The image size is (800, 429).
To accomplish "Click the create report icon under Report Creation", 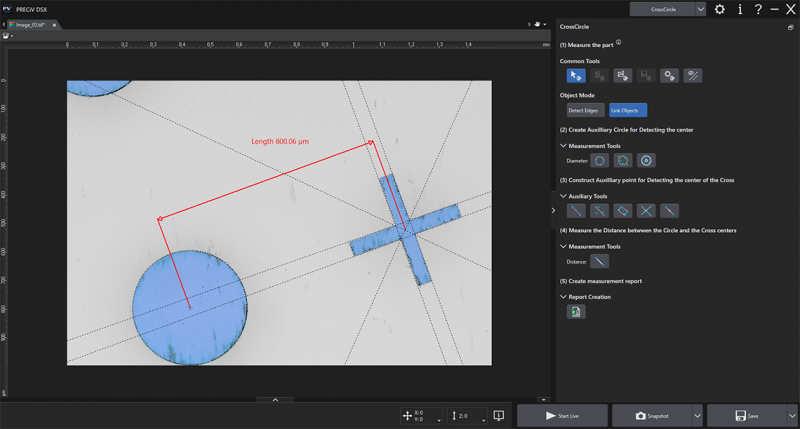I will click(576, 312).
